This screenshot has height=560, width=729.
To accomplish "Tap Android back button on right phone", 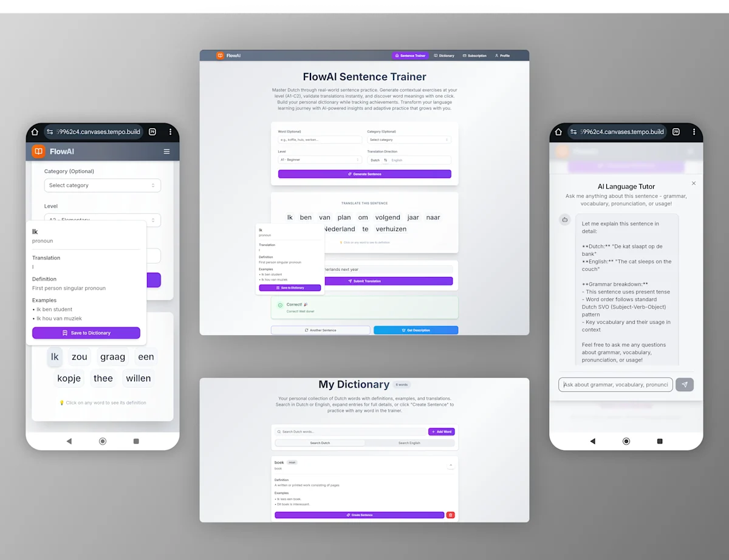I will 592,441.
